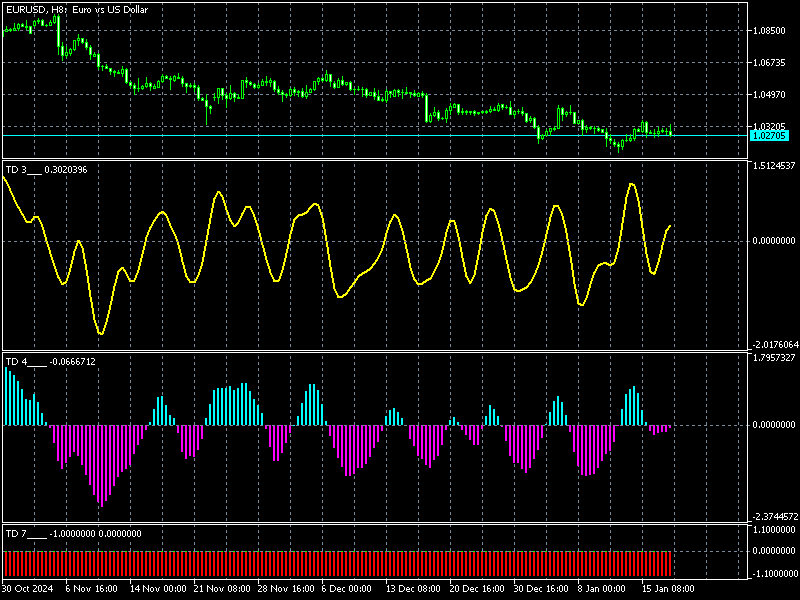Click the 21 Nov 08:00 time label
Viewport: 800px width, 600px height.
(222, 589)
